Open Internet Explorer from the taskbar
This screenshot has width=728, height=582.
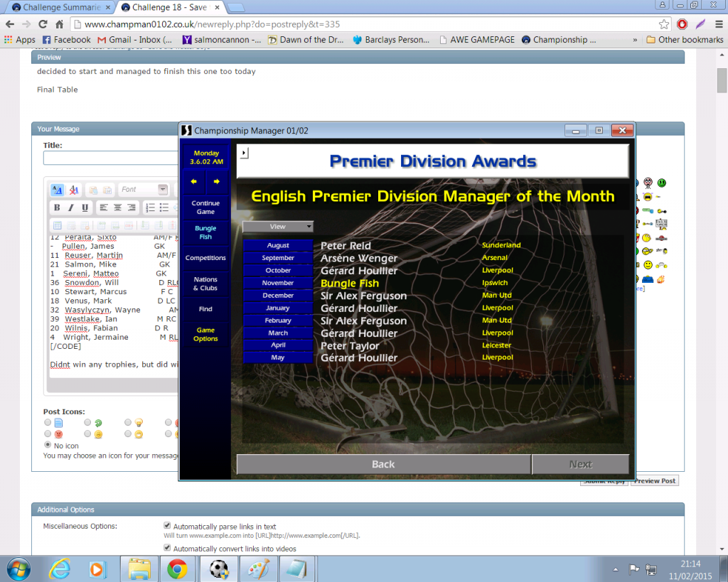60,569
